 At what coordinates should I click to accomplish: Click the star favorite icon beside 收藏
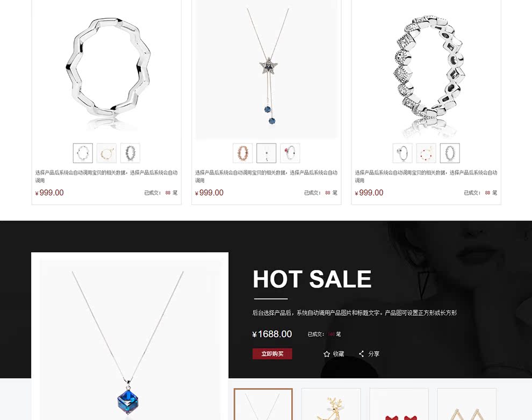(x=326, y=354)
